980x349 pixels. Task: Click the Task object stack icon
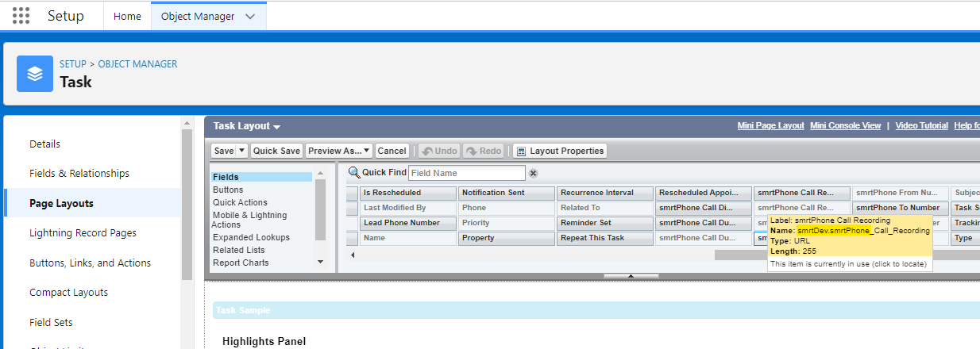tap(35, 74)
